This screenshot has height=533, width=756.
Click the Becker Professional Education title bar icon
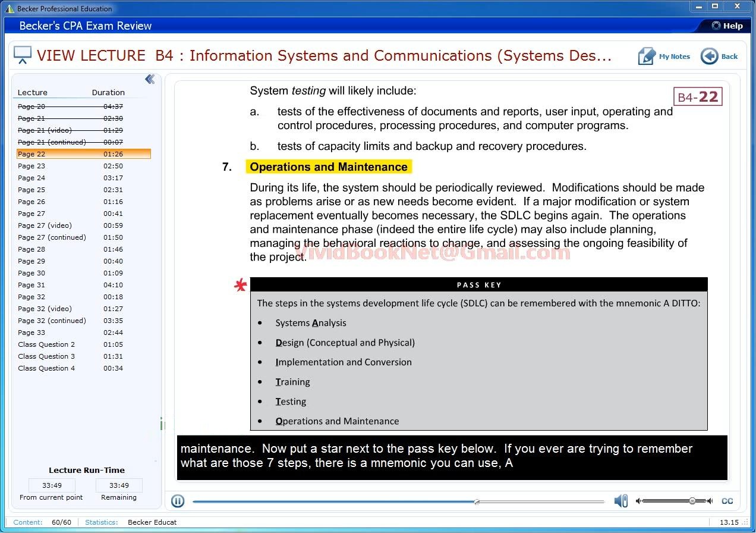tap(10, 9)
